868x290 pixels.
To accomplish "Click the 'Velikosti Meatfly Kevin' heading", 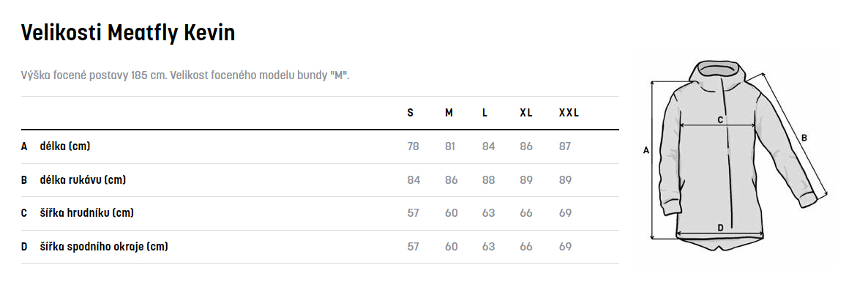I will (128, 33).
